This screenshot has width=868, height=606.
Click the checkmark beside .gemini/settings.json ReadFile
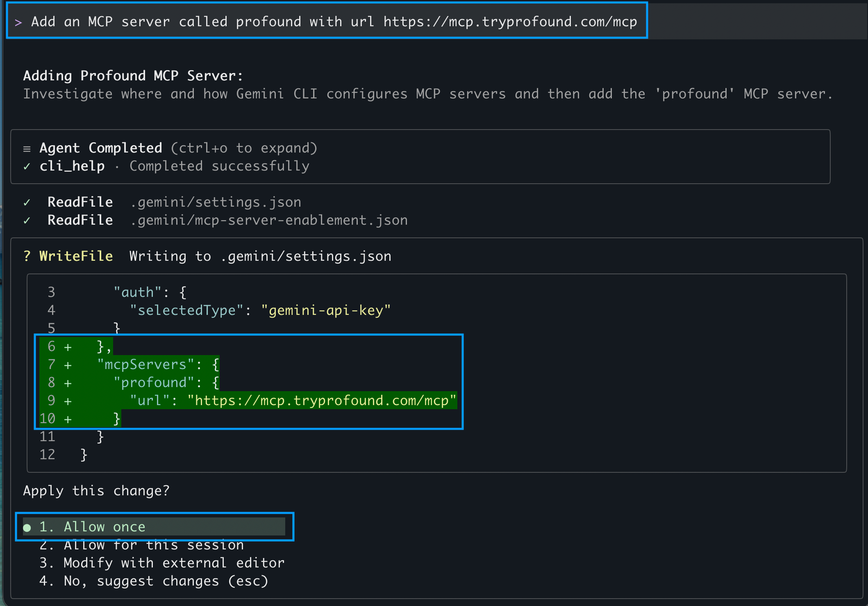(27, 203)
